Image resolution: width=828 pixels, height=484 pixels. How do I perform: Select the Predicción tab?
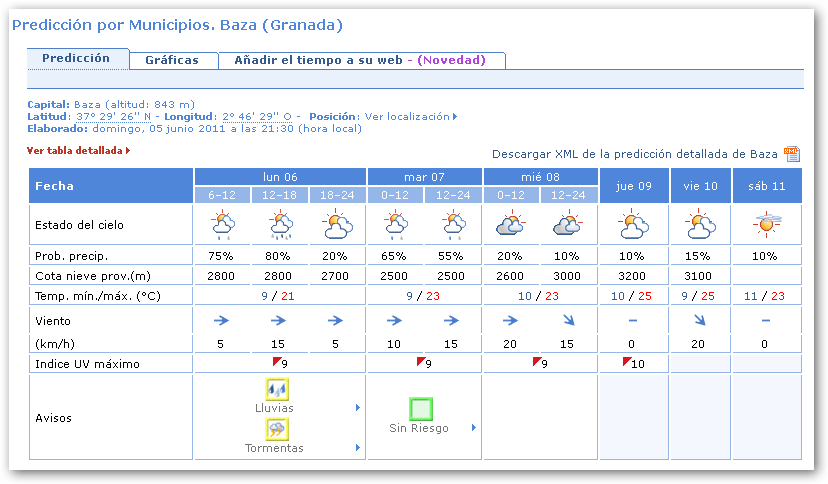[76, 58]
